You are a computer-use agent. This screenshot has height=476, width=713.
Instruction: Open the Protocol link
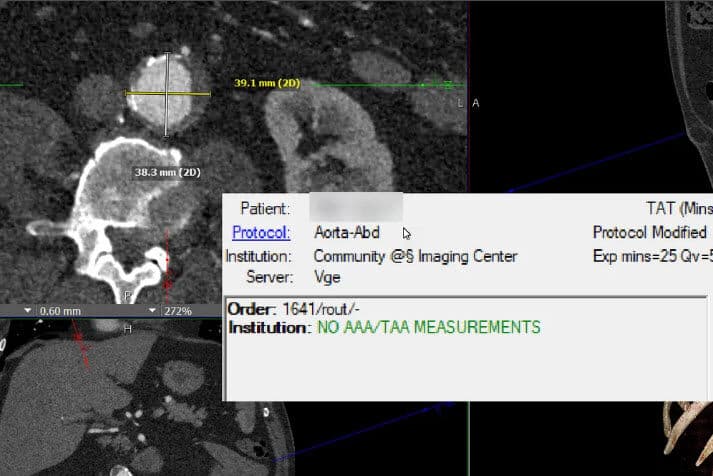261,233
